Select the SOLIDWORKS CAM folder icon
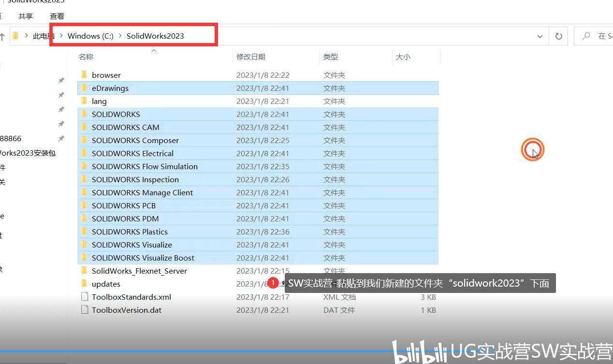The width and height of the screenshot is (613, 364). coord(84,127)
